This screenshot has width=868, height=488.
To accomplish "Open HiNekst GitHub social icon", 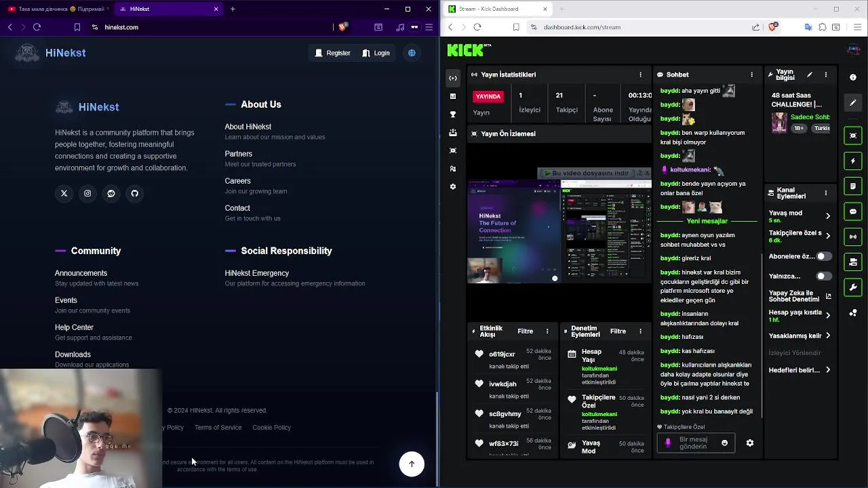I will click(x=134, y=194).
